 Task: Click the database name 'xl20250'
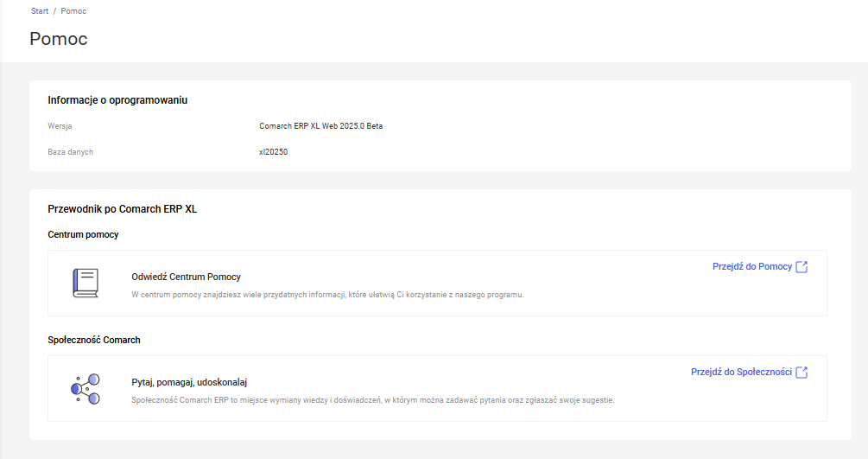coord(273,152)
